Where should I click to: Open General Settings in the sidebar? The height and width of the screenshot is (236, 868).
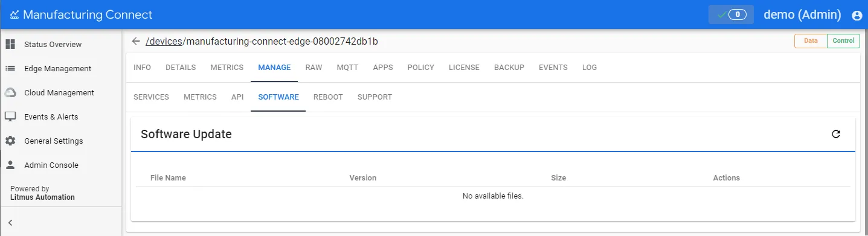click(54, 141)
